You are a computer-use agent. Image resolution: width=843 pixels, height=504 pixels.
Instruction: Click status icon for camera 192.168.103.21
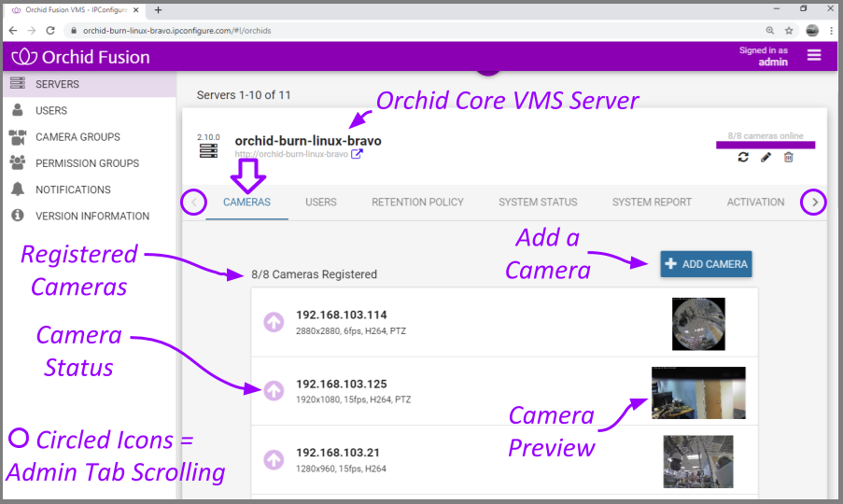(274, 460)
